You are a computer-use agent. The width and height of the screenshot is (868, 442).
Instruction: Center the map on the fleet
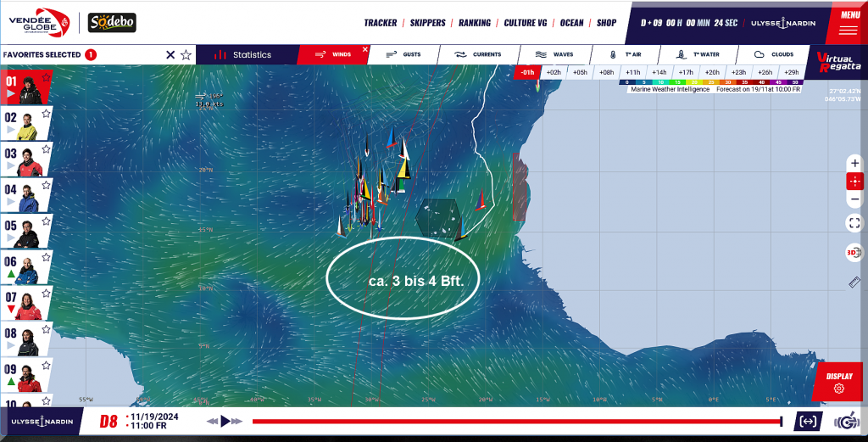click(854, 181)
